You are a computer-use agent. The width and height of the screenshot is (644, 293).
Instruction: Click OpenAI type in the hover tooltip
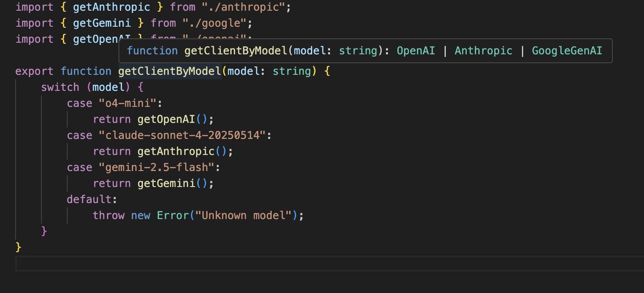[416, 51]
